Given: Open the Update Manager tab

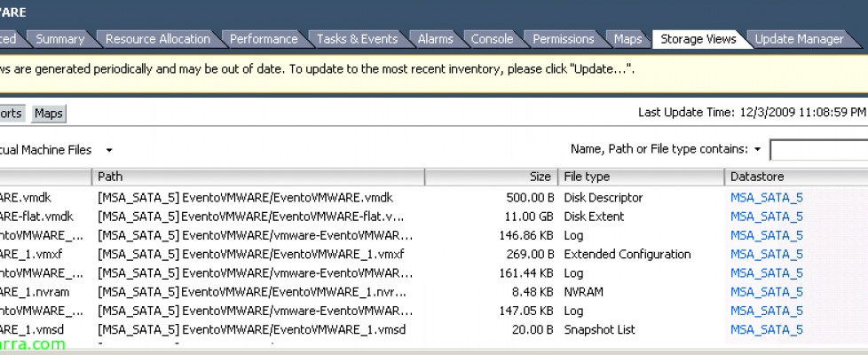Looking at the screenshot, I should coord(799,39).
